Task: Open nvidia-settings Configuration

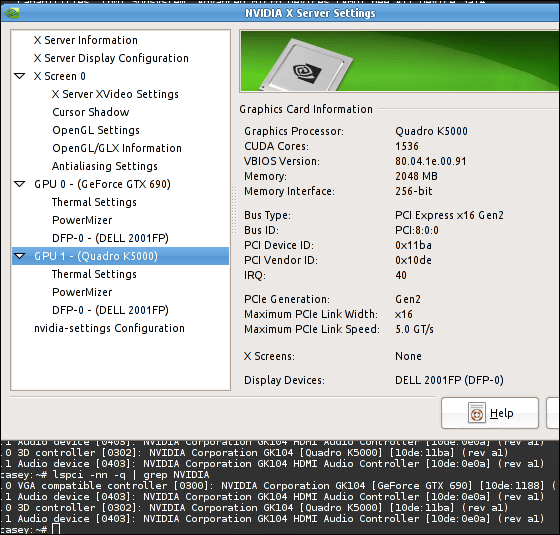Action: pos(109,328)
